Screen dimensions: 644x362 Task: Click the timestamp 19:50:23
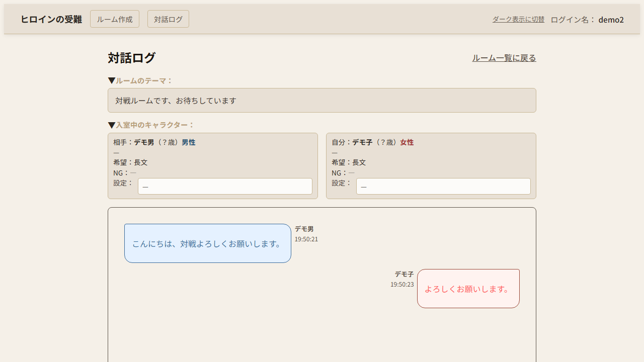tap(402, 284)
